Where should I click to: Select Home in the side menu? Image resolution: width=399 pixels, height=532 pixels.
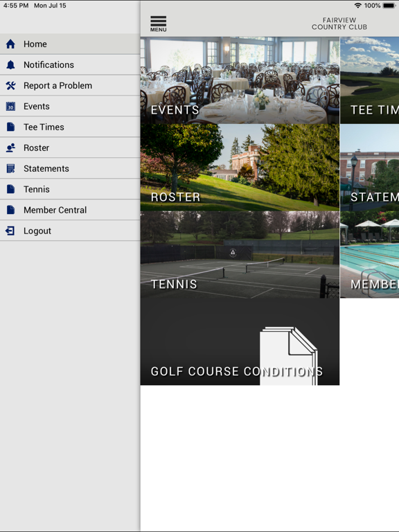pyautogui.click(x=70, y=44)
